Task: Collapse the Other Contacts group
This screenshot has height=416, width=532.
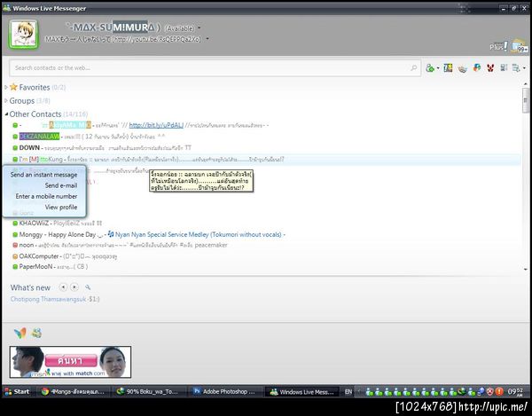Action: tap(6, 114)
